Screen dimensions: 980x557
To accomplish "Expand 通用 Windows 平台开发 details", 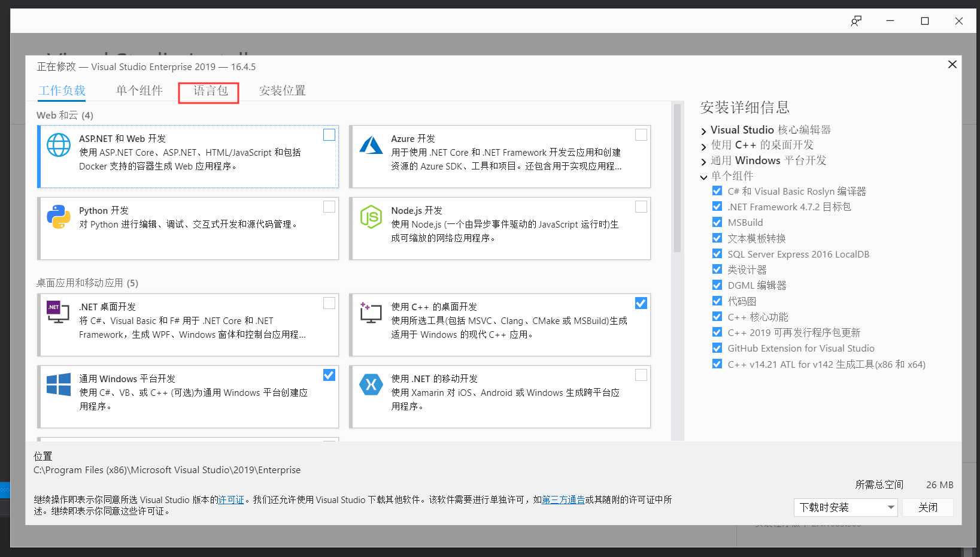I will click(703, 162).
